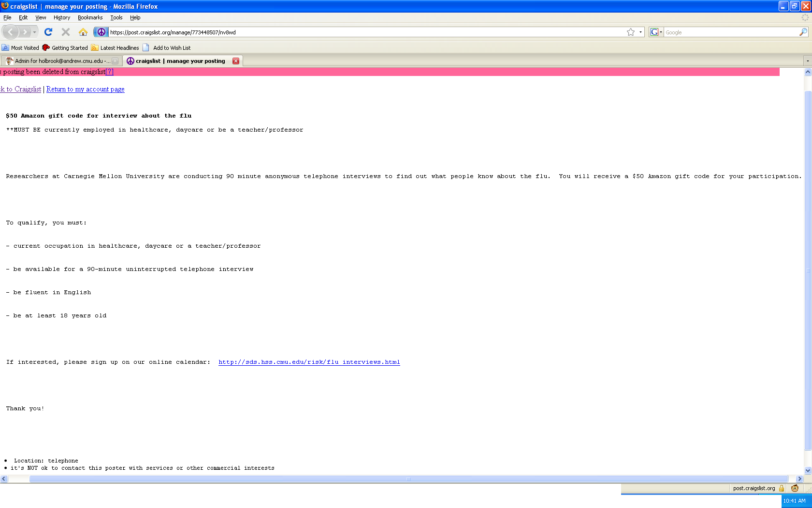Click the browser Forward arrow button
The image size is (812, 508).
(x=25, y=32)
